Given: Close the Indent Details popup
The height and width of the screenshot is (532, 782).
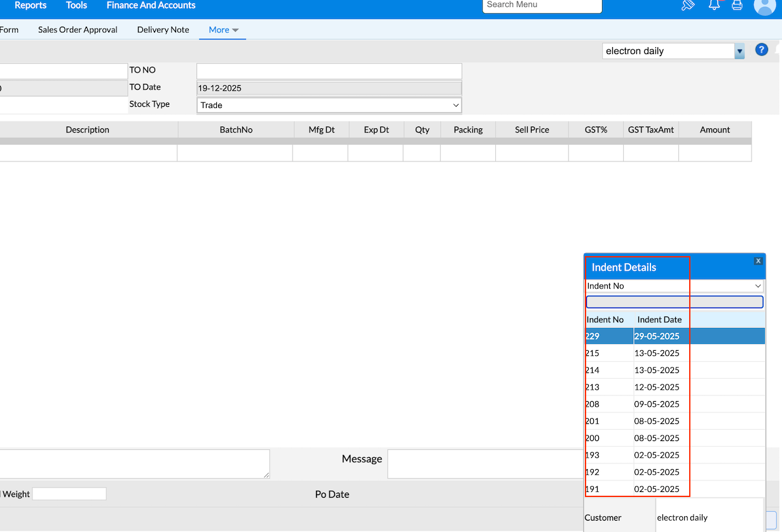Looking at the screenshot, I should pyautogui.click(x=758, y=261).
